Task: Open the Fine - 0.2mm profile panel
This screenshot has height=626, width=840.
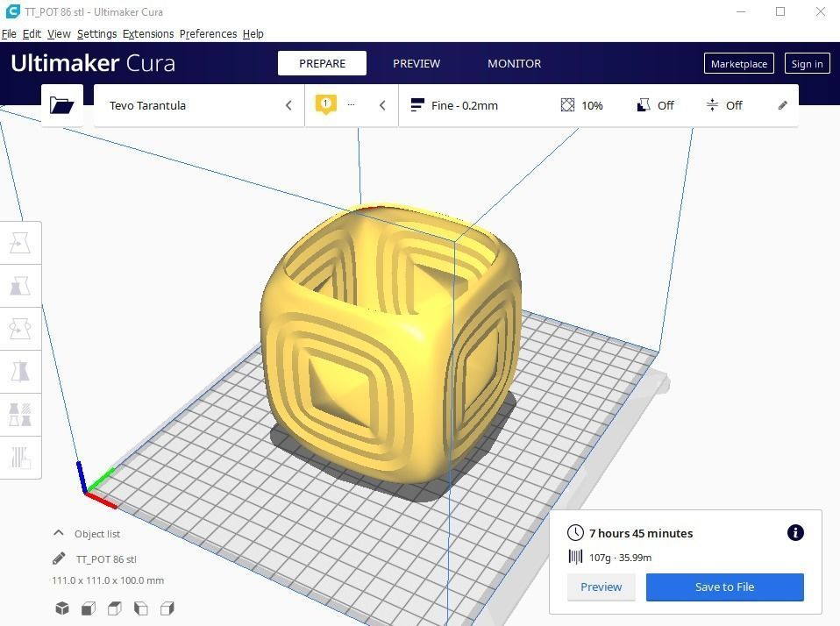Action: [598, 105]
